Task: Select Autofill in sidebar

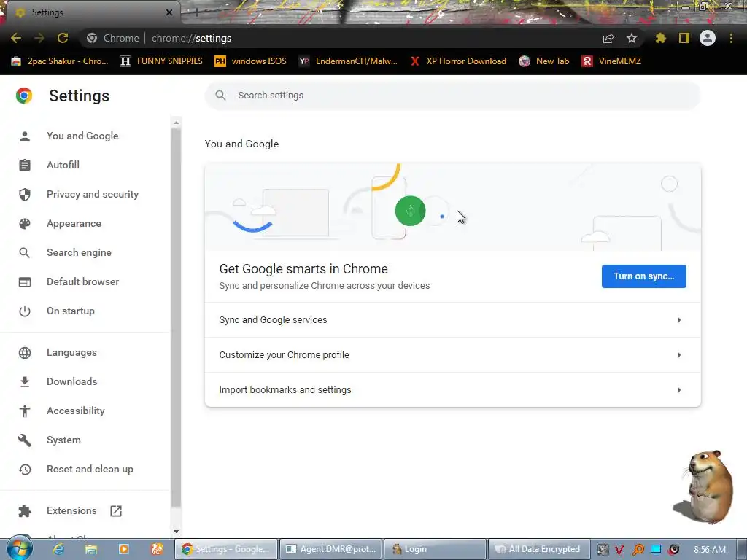Action: tap(63, 165)
